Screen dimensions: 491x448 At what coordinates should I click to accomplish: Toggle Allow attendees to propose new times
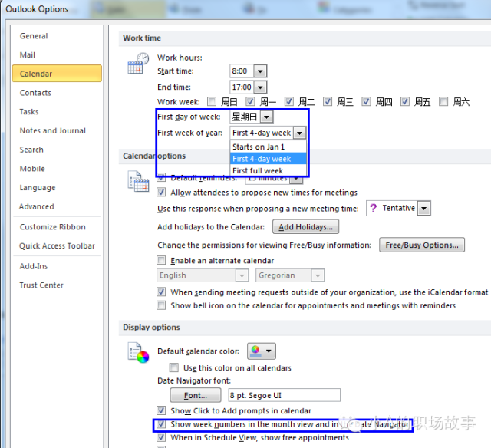tap(161, 193)
